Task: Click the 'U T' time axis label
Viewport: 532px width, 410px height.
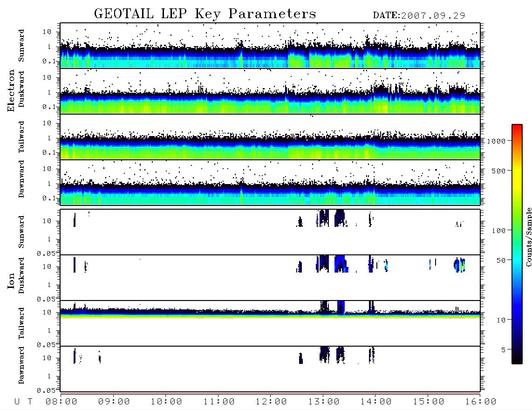Action: [23, 402]
